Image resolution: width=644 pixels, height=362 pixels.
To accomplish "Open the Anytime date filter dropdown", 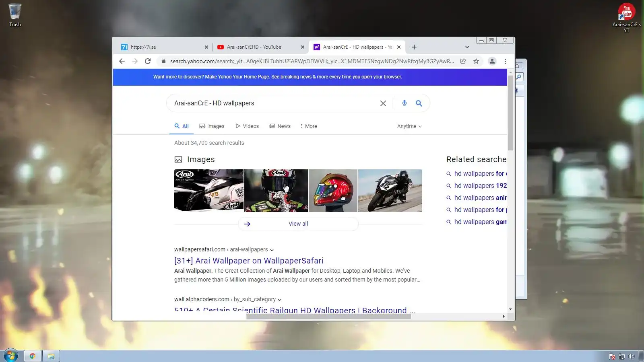I will [409, 126].
